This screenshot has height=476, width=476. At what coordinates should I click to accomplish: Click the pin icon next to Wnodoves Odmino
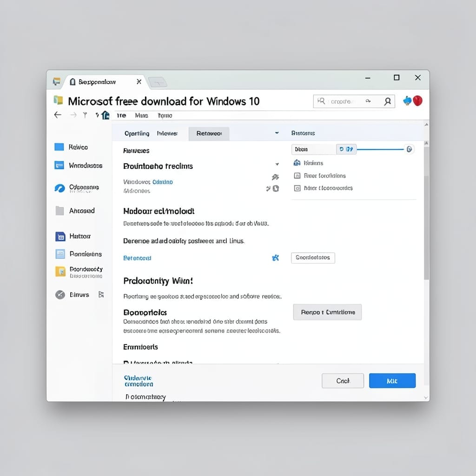[x=275, y=177]
